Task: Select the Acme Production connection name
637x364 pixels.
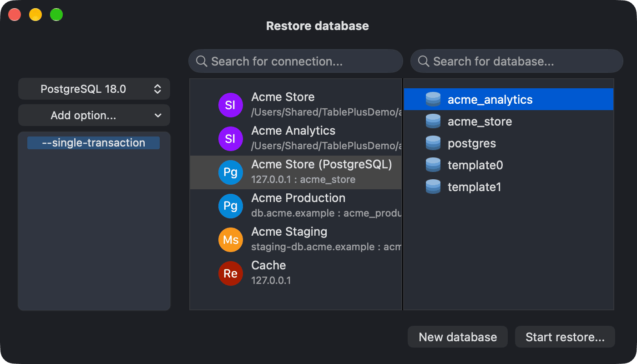Action: 298,198
